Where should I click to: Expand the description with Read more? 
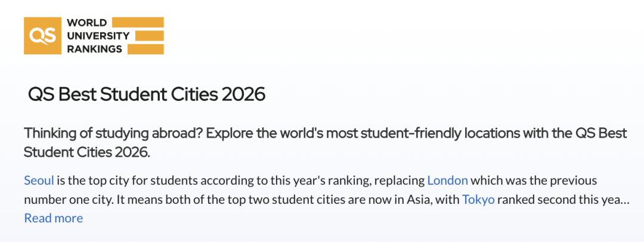54,218
